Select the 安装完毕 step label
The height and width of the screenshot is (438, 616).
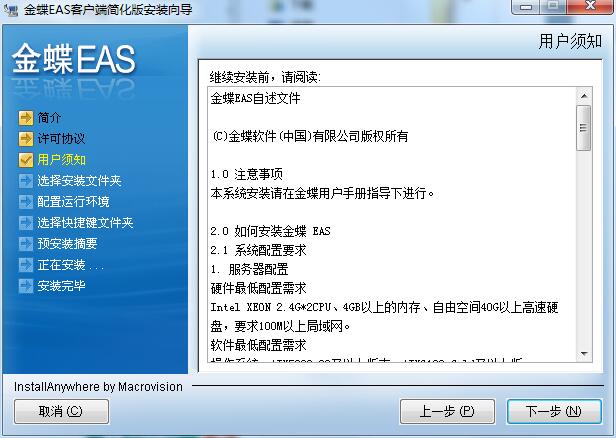click(61, 286)
